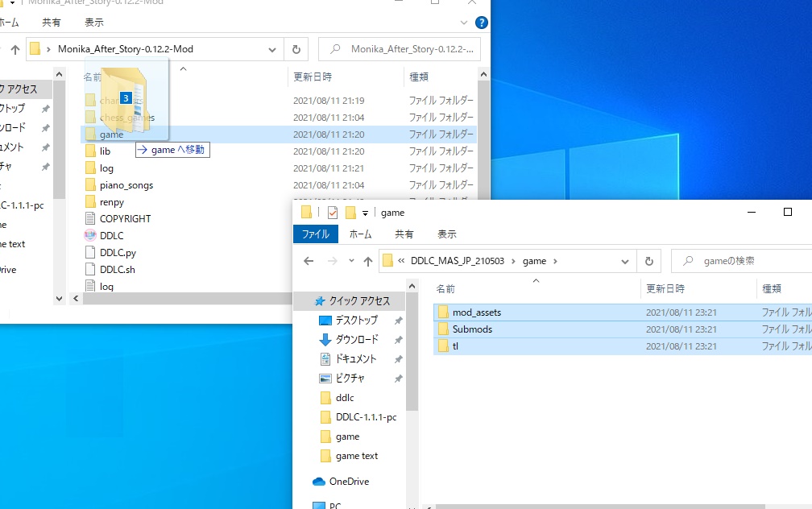The image size is (812, 509).
Task: Click the Forward arrow in game window
Action: pos(333,261)
